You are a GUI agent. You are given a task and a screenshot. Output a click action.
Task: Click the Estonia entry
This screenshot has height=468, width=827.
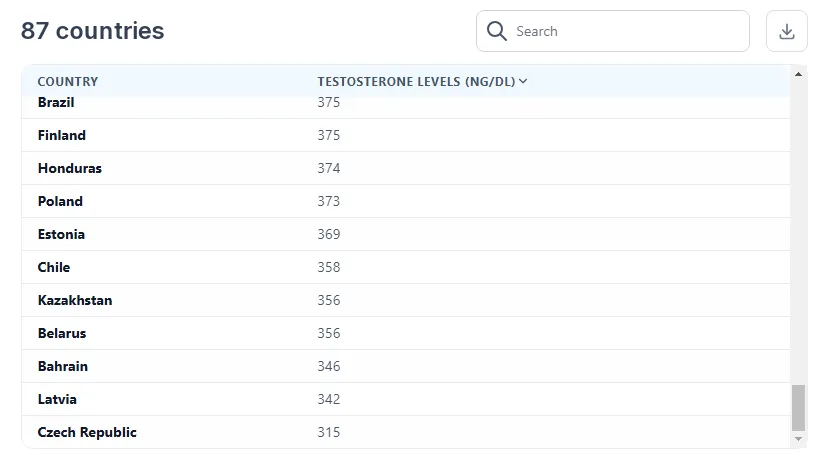pyautogui.click(x=61, y=234)
